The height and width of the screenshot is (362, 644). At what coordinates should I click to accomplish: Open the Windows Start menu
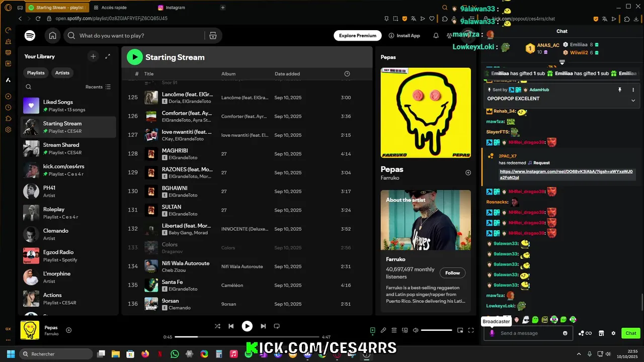11,354
